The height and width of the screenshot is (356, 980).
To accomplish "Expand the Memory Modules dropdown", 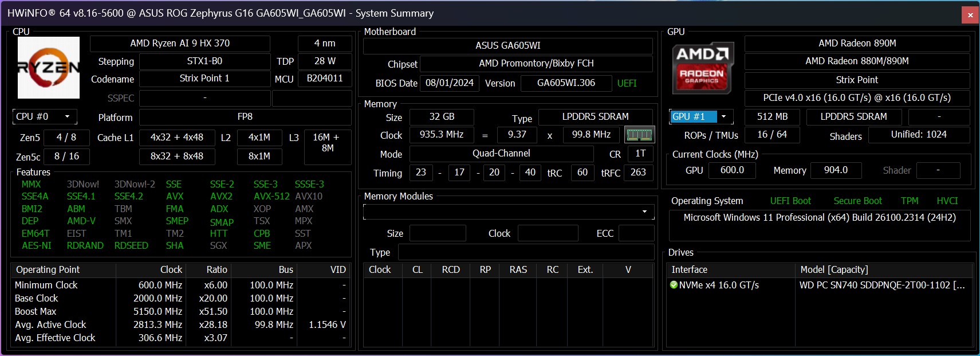I will tap(509, 212).
